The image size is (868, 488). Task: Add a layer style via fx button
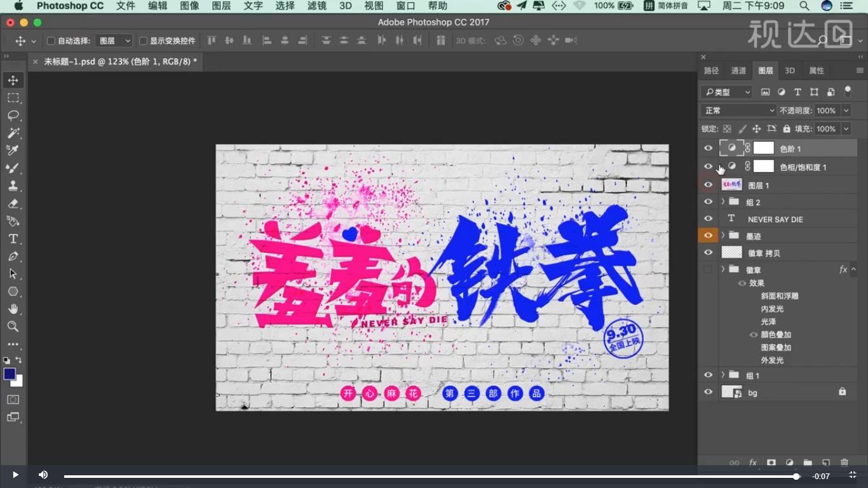pos(753,463)
